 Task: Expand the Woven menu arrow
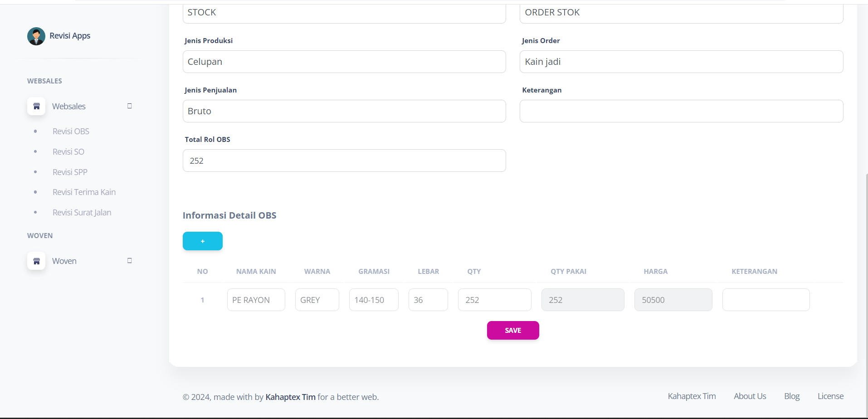pyautogui.click(x=130, y=261)
